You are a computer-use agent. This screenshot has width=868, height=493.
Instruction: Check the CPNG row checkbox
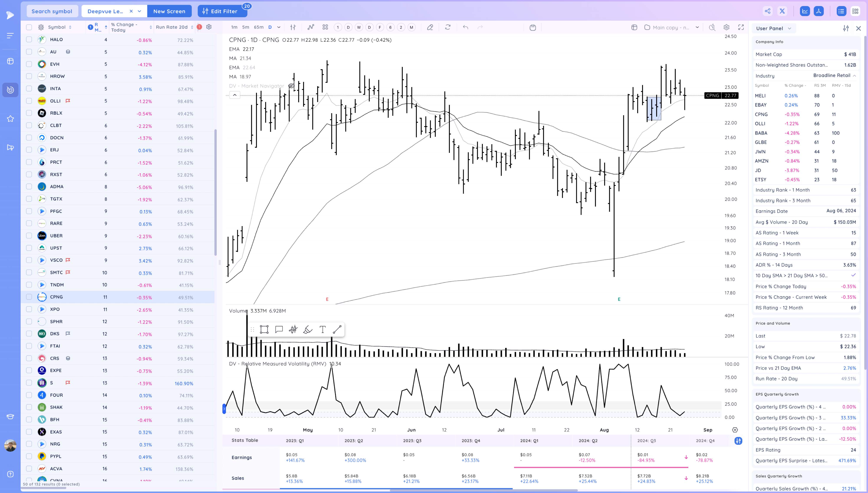29,297
